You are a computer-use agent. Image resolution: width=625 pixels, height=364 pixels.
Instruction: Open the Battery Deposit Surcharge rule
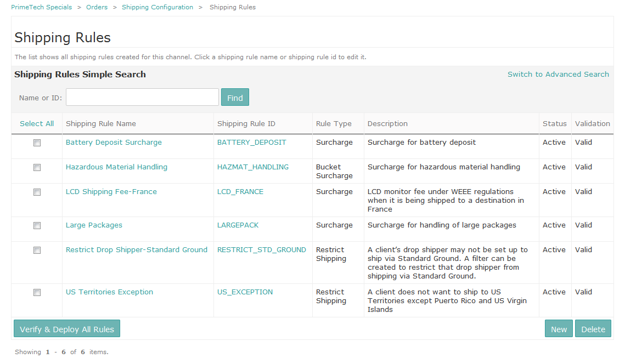tap(114, 142)
